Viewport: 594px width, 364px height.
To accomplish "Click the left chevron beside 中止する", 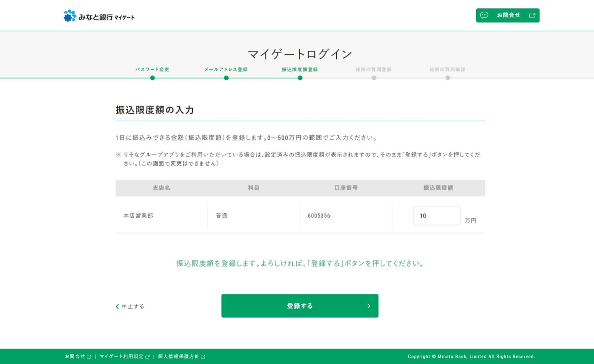I will [117, 307].
